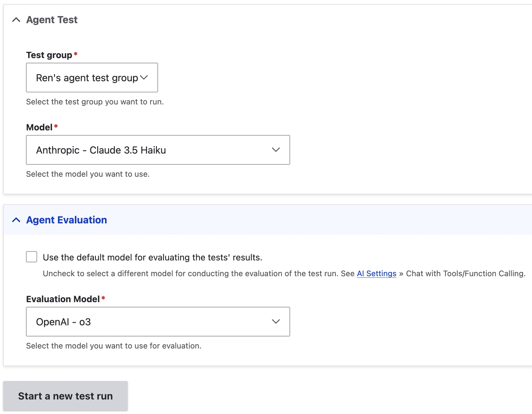Click the Model dropdown arrow icon
The height and width of the screenshot is (414, 532).
pos(276,150)
